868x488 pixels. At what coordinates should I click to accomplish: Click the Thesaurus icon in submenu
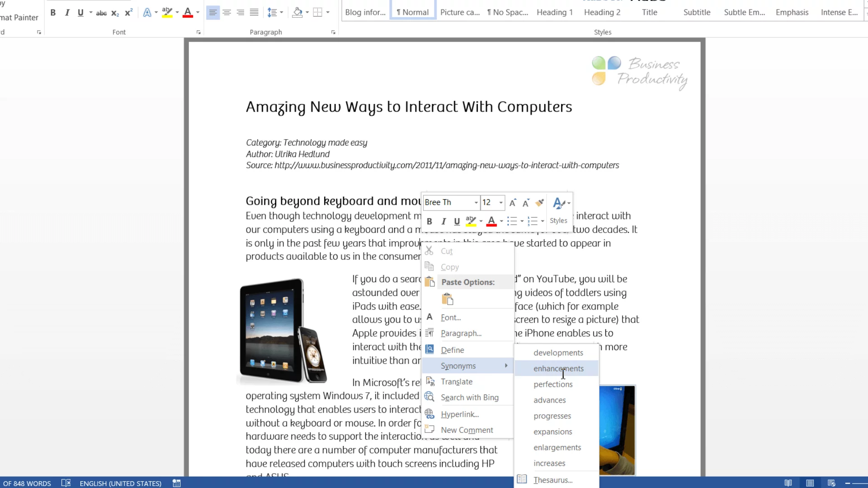pyautogui.click(x=522, y=479)
